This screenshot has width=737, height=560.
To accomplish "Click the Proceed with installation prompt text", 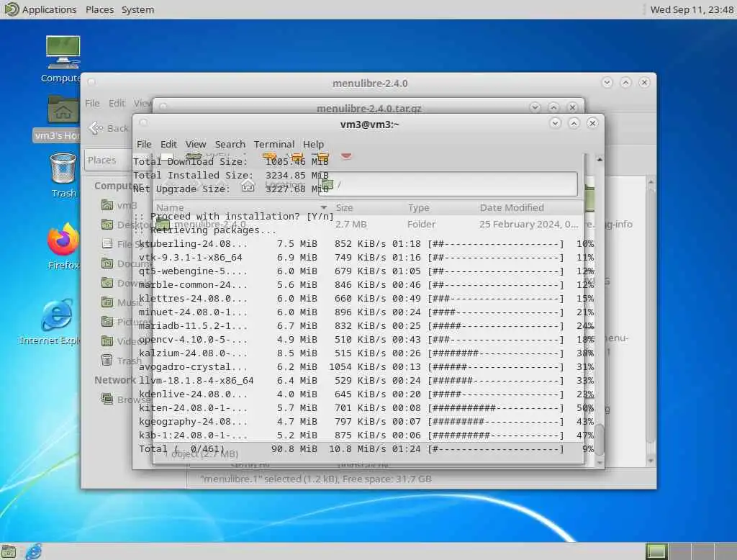I will (x=234, y=216).
